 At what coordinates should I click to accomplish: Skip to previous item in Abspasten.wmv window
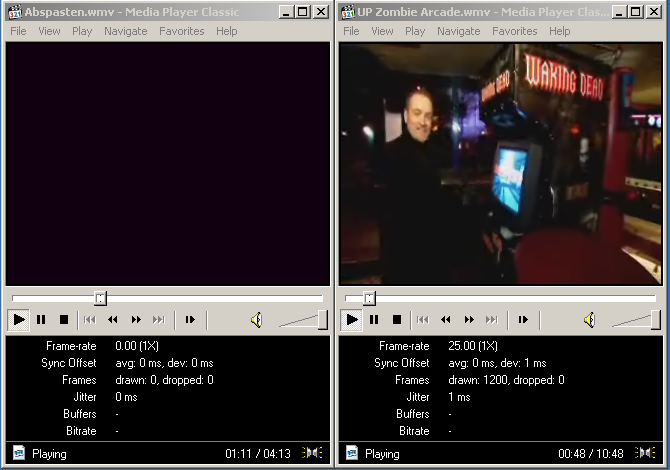(x=90, y=320)
